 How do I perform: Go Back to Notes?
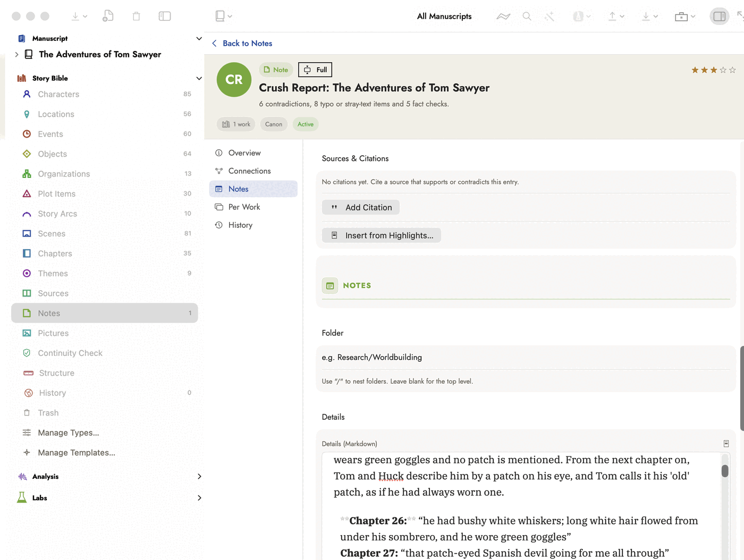click(242, 44)
